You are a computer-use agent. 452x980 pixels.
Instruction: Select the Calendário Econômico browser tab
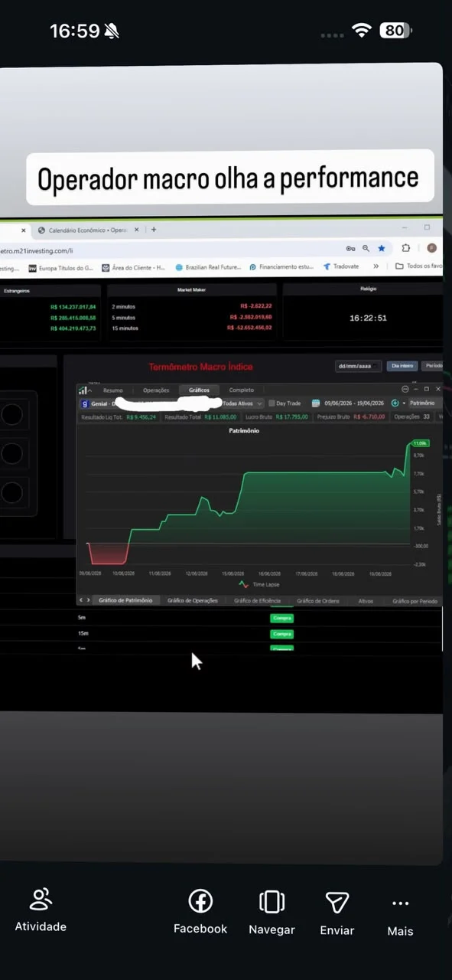click(86, 229)
